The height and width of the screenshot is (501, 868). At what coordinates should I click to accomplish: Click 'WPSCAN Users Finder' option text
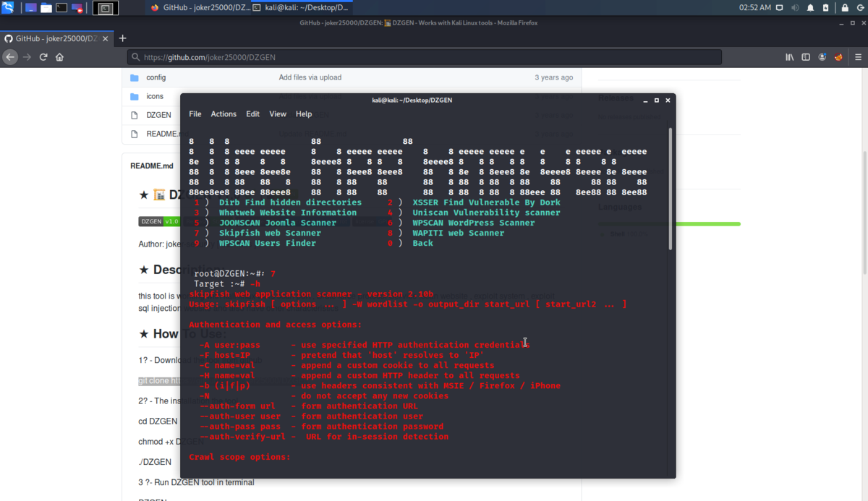[268, 243]
